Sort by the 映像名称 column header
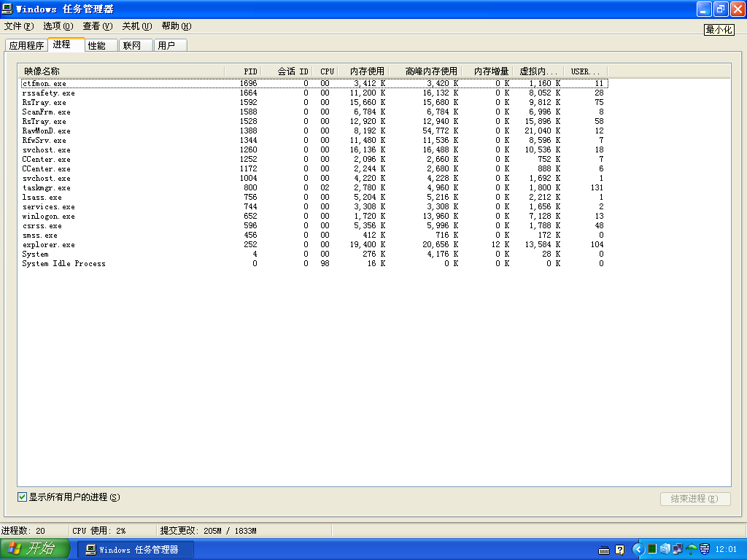 [122, 71]
